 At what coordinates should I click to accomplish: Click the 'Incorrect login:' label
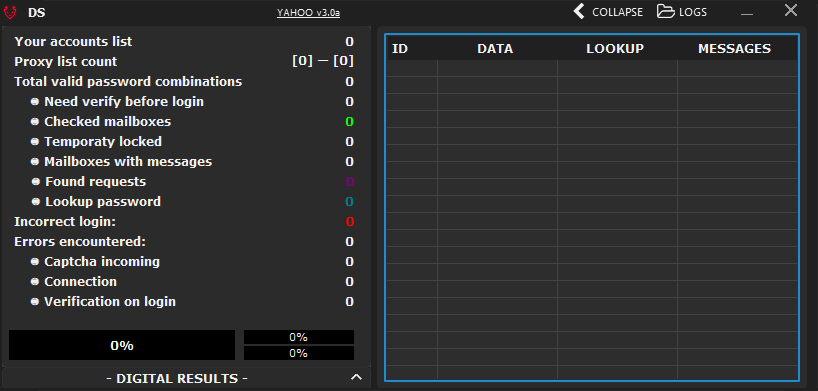[65, 222]
